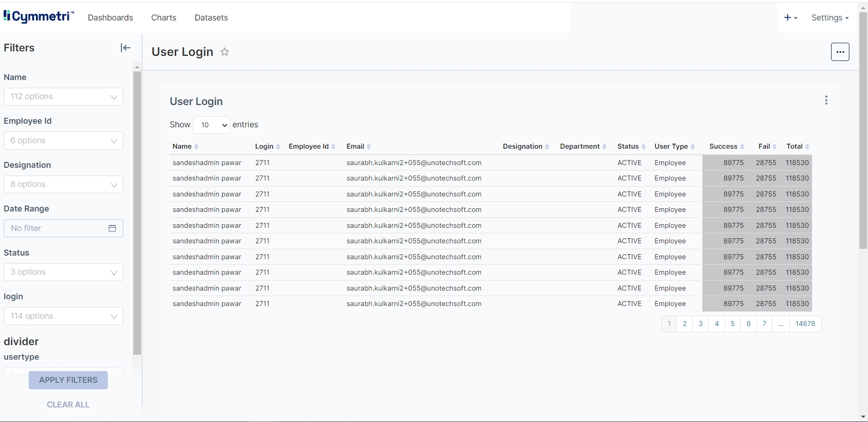The height and width of the screenshot is (422, 868).
Task: Click the Filters panel vertical scrollbar
Action: pos(137,213)
